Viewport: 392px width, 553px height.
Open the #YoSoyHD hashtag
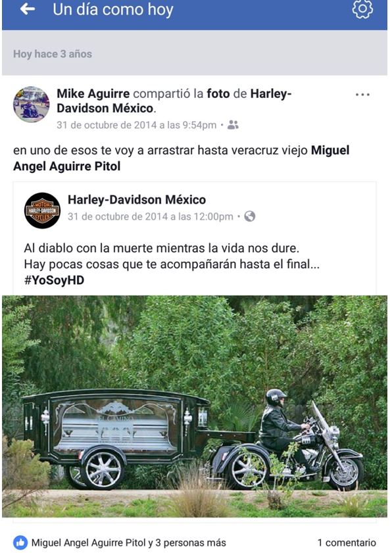[x=54, y=280]
